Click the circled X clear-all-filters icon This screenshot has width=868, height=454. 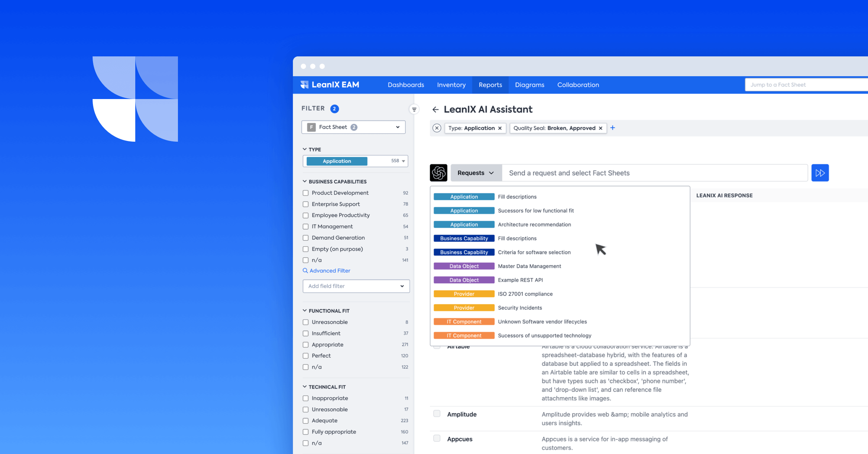point(437,128)
